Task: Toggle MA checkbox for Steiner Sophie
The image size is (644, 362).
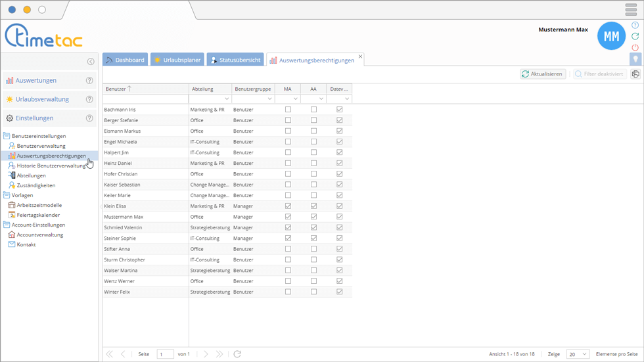Action: point(288,238)
